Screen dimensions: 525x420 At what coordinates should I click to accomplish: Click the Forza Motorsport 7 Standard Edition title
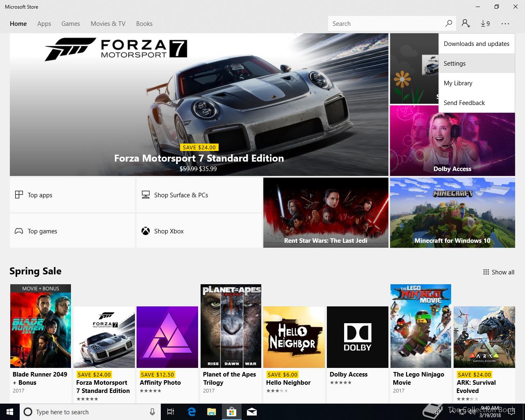coord(199,158)
